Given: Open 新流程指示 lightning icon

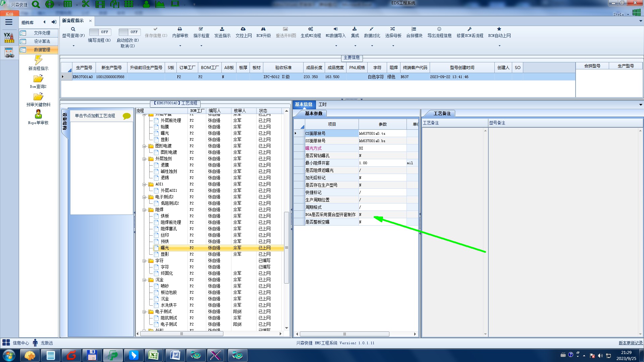Looking at the screenshot, I should (x=38, y=60).
